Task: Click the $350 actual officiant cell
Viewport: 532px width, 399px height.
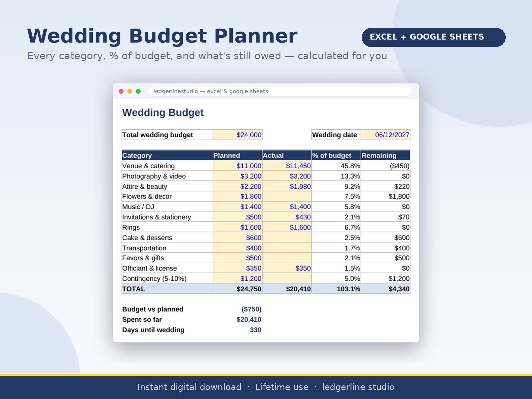Action: pos(287,268)
